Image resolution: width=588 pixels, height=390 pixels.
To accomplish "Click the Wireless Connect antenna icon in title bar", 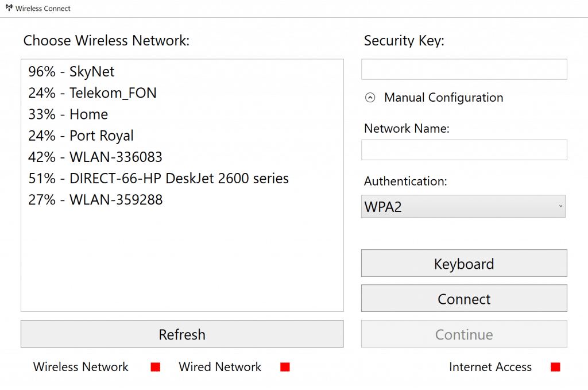I will tap(9, 7).
